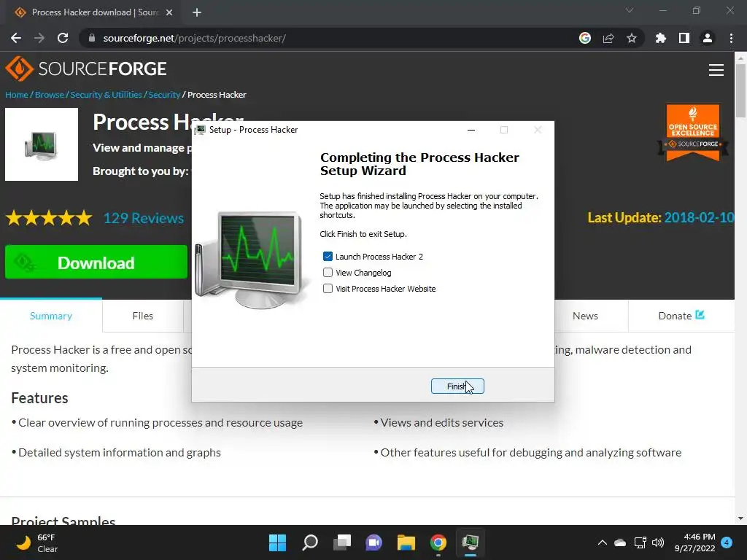Click the OneDrive cloud tray icon
Screen dimensions: 747x560
pos(620,542)
